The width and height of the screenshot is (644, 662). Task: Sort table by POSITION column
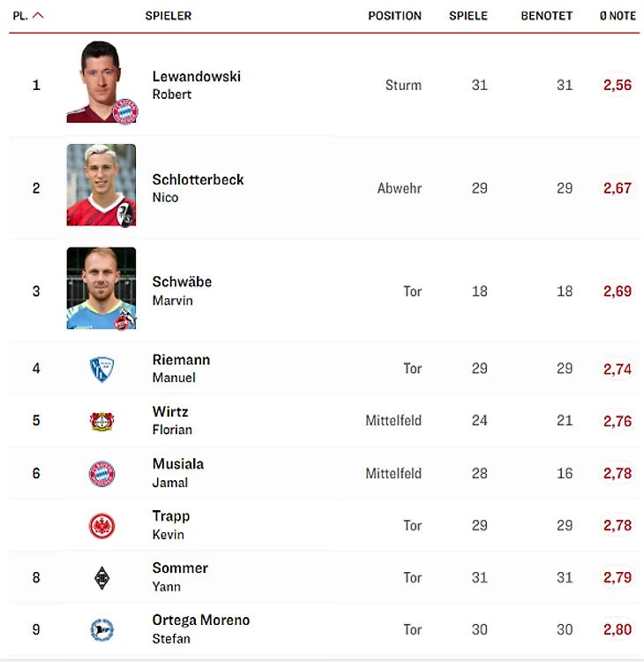(394, 16)
